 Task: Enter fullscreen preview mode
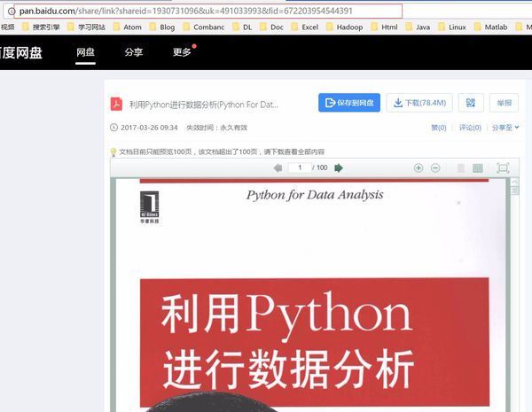(503, 167)
